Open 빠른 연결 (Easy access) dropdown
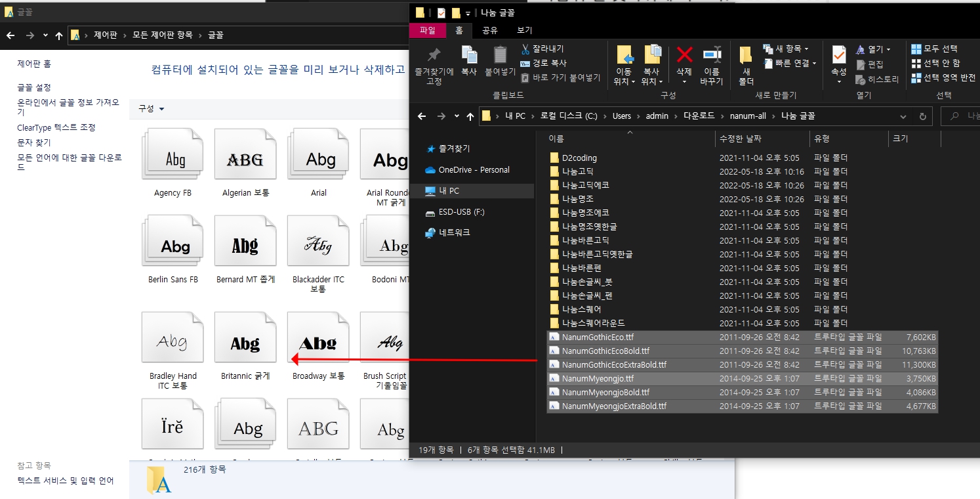 (790, 64)
